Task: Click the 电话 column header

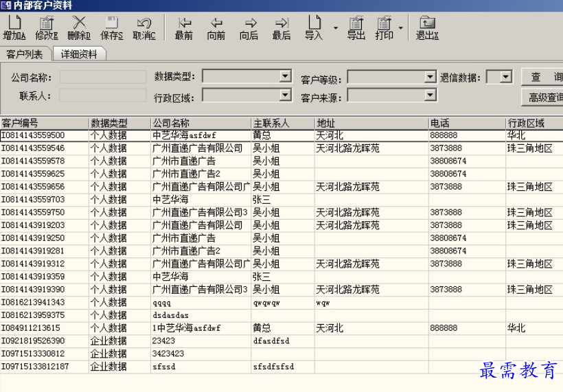Action: [x=467, y=123]
